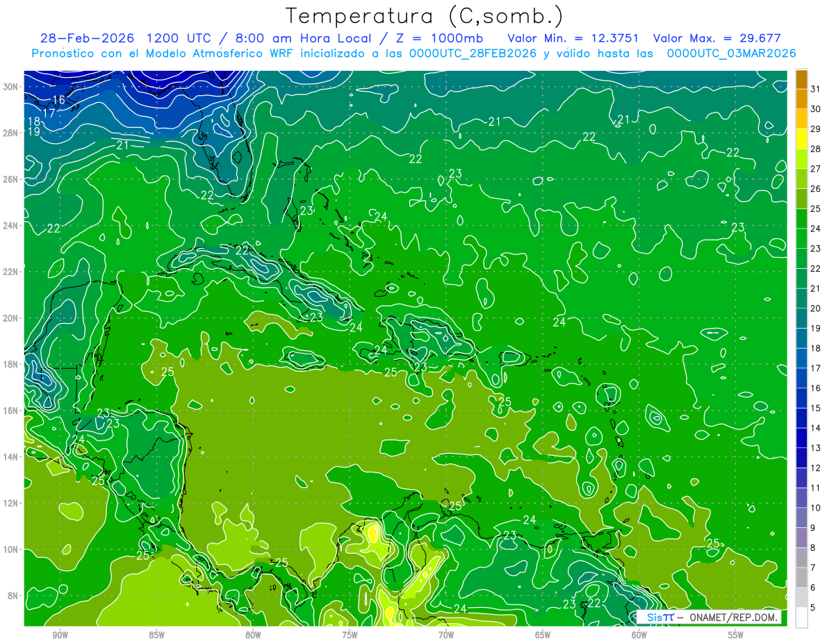Click the 90W longitude axis label

click(60, 634)
